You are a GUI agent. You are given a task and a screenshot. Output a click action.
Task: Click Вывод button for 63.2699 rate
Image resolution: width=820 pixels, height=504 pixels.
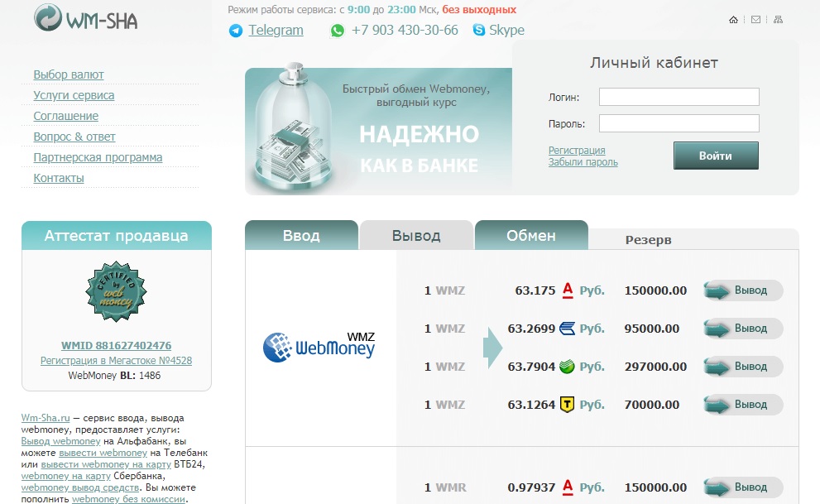[x=743, y=329]
